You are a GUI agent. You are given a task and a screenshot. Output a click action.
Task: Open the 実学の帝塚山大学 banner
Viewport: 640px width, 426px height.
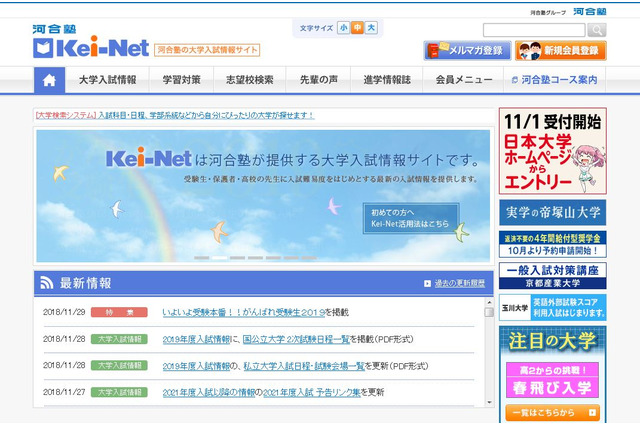(553, 212)
